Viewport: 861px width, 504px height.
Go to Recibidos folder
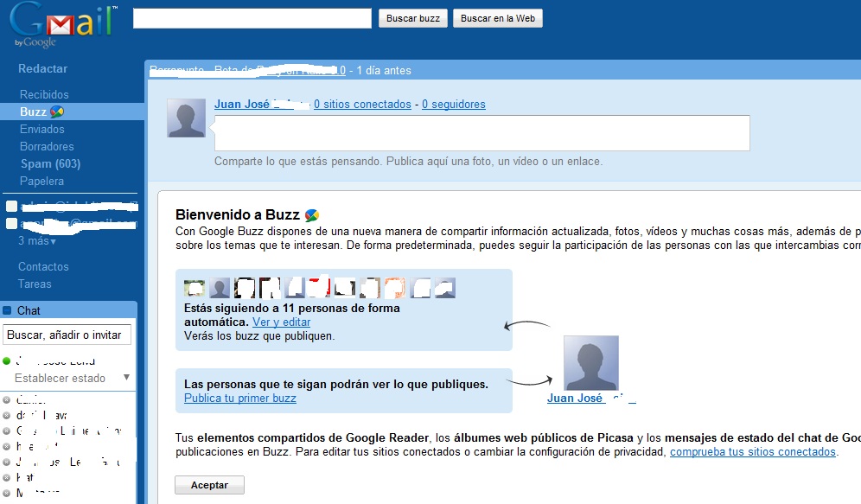point(44,94)
